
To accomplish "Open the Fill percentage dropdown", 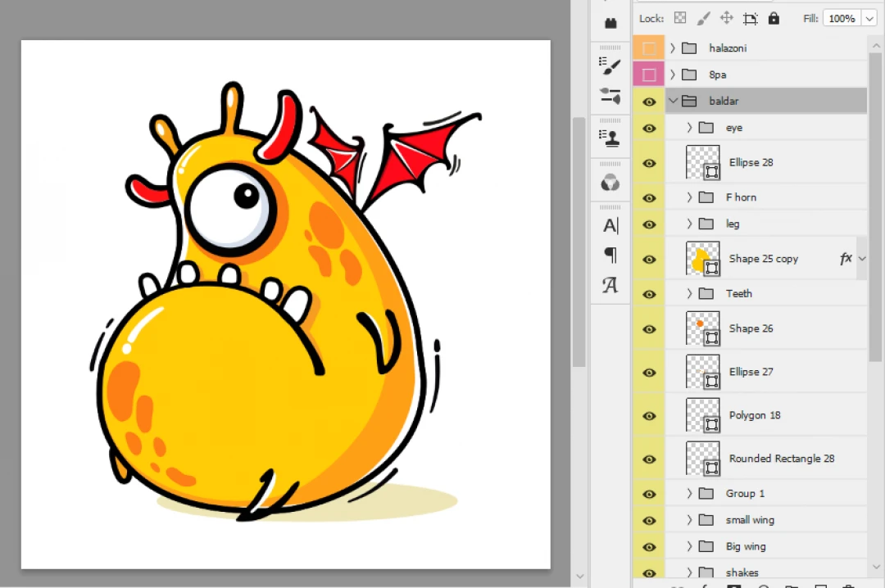I will pos(869,18).
